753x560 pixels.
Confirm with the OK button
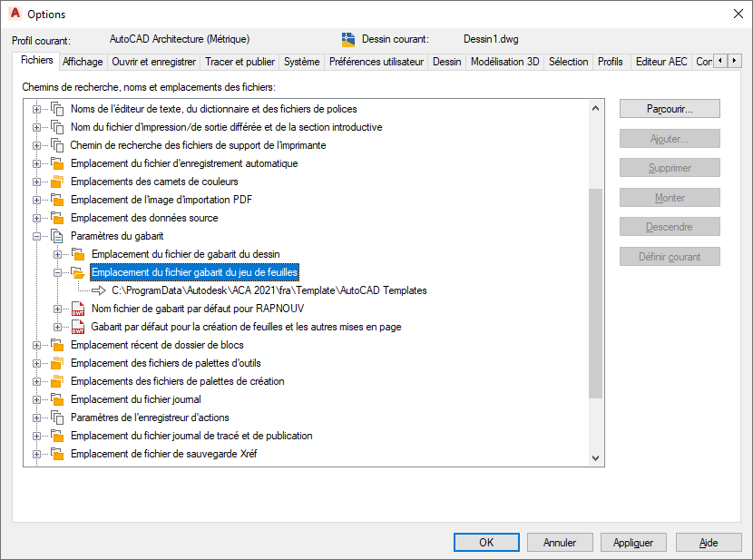click(486, 543)
